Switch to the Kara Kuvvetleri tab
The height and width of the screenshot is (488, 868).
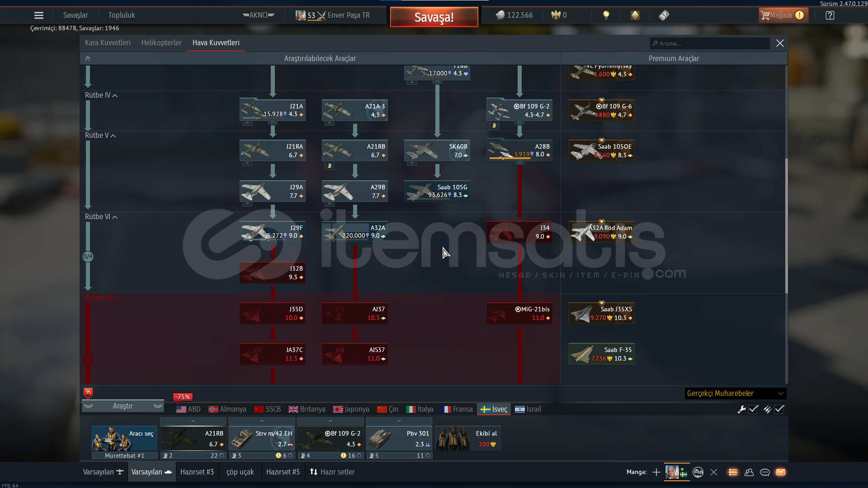coord(108,43)
